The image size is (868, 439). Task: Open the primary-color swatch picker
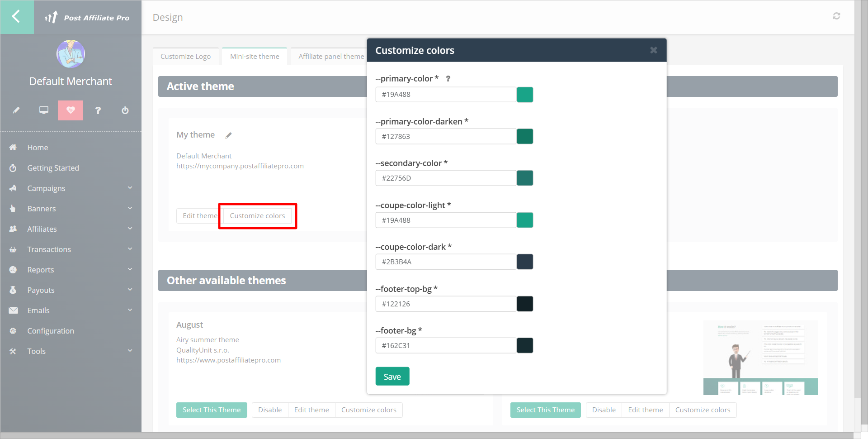click(525, 95)
